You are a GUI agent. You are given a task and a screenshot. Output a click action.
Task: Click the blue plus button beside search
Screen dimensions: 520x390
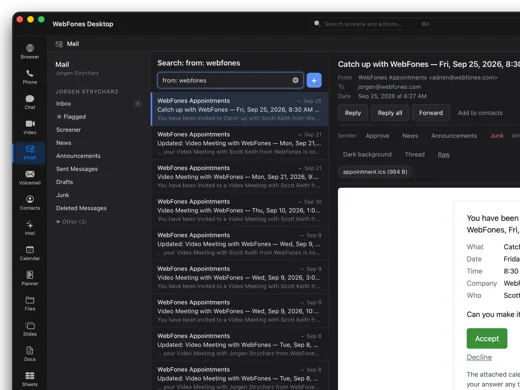point(314,80)
